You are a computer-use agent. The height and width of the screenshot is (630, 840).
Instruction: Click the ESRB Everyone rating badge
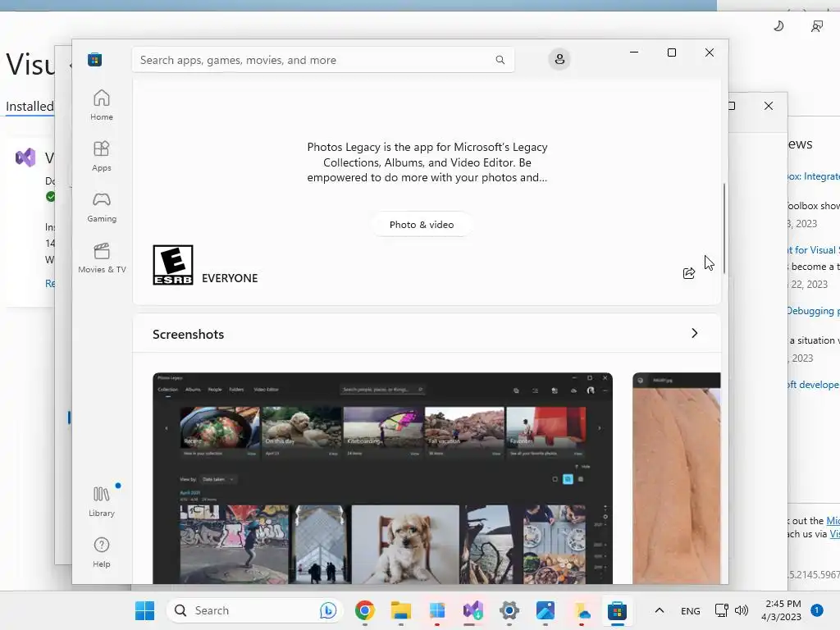tap(173, 265)
